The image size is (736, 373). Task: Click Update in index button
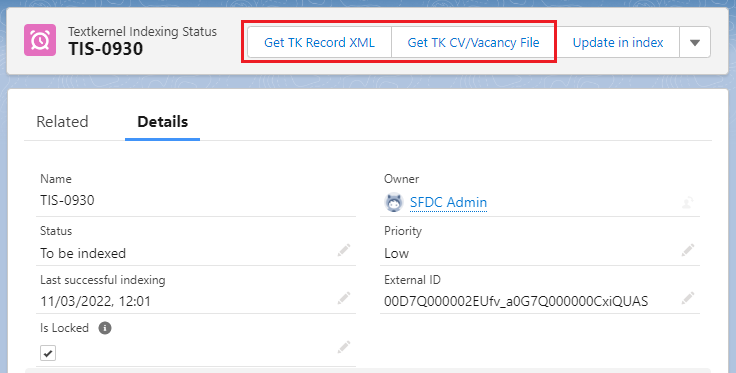(618, 43)
